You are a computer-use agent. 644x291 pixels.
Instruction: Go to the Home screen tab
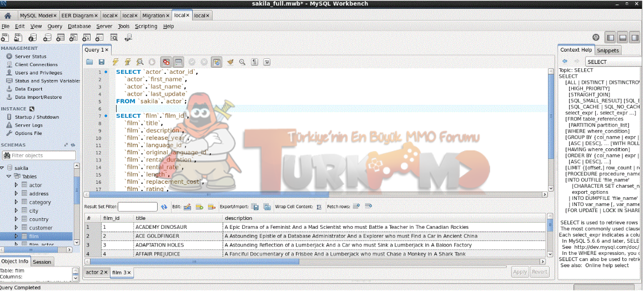point(7,16)
